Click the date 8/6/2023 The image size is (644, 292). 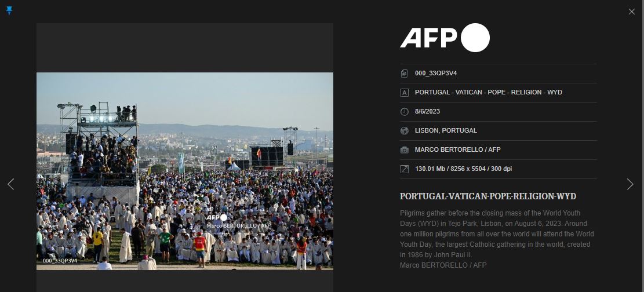(427, 112)
